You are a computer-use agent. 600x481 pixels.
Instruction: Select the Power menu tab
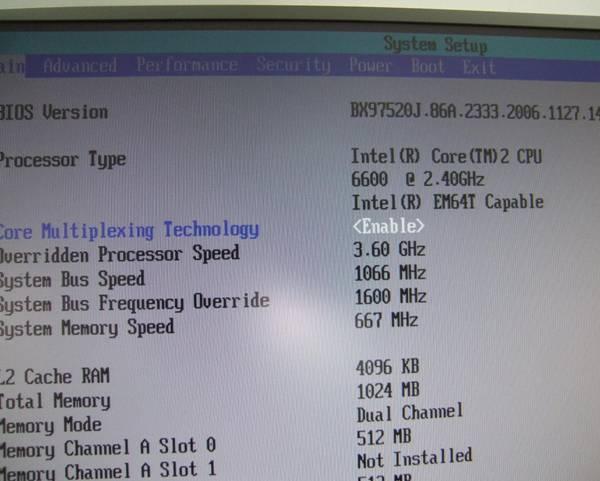(370, 67)
